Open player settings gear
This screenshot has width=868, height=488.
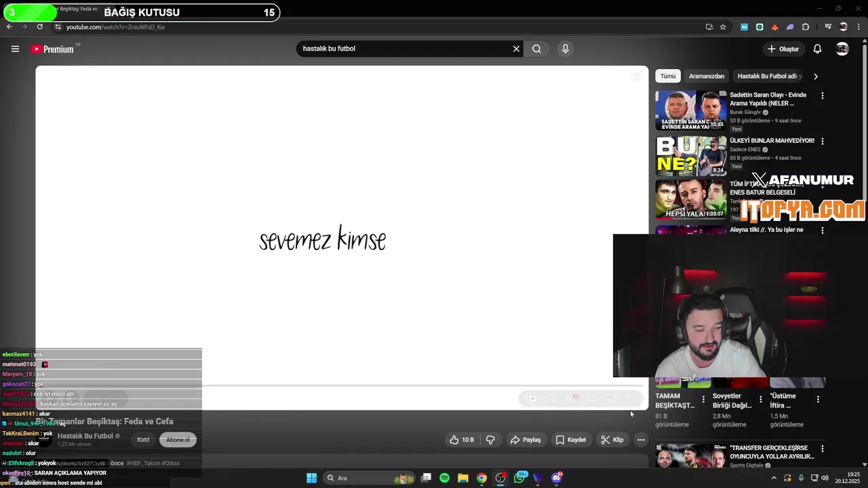click(x=571, y=399)
